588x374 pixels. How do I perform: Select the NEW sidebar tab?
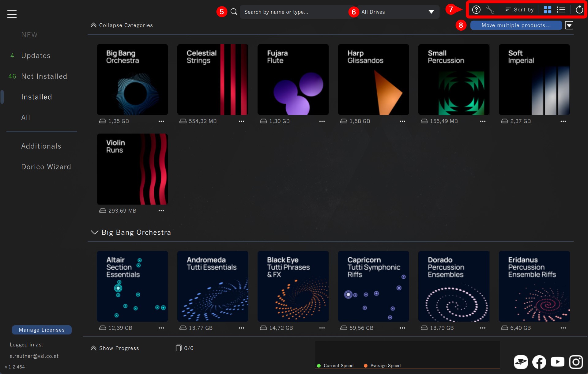29,35
